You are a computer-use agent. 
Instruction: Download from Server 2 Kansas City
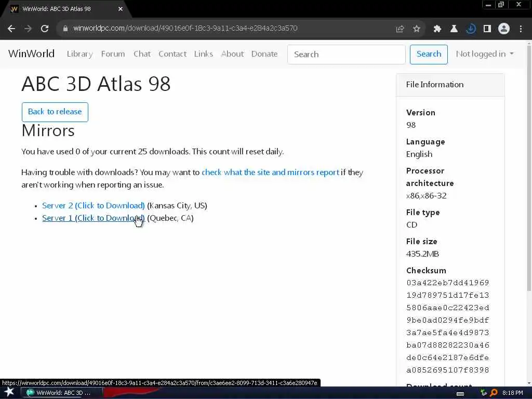tap(94, 206)
